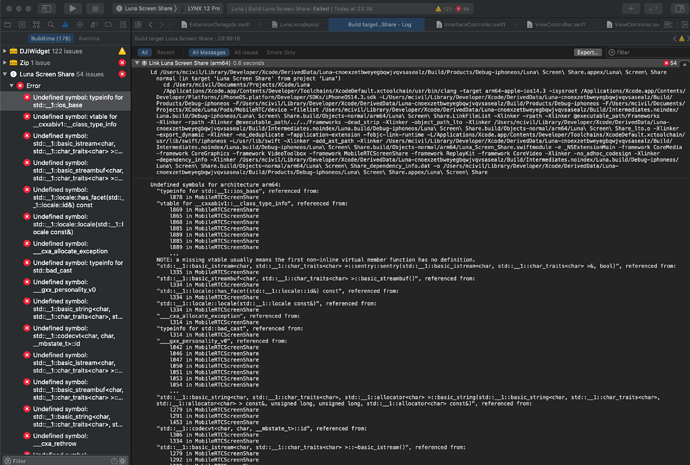
Task: Open the recent filters clock icon at sidebar bottom
Action: point(114,461)
